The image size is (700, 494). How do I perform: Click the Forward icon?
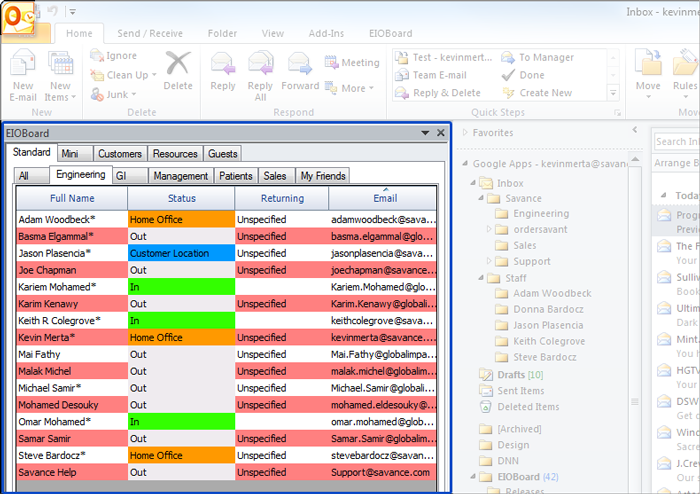click(300, 63)
